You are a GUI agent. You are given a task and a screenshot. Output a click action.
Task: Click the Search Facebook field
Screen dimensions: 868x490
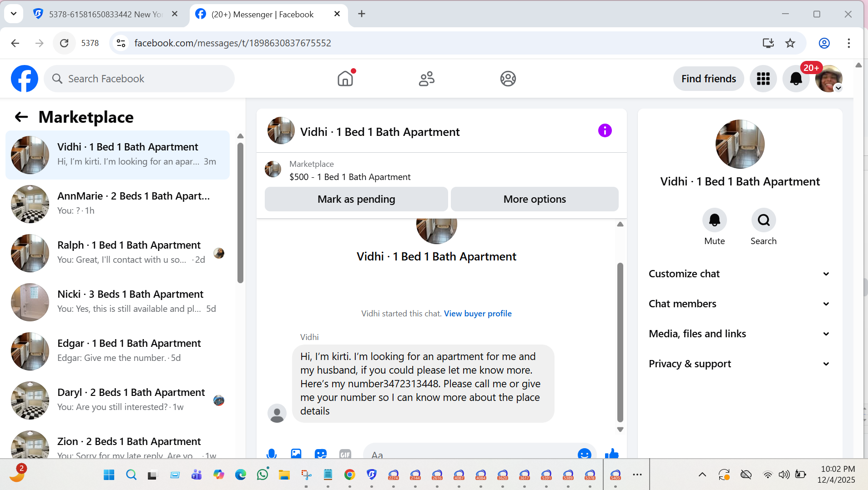[x=139, y=79]
